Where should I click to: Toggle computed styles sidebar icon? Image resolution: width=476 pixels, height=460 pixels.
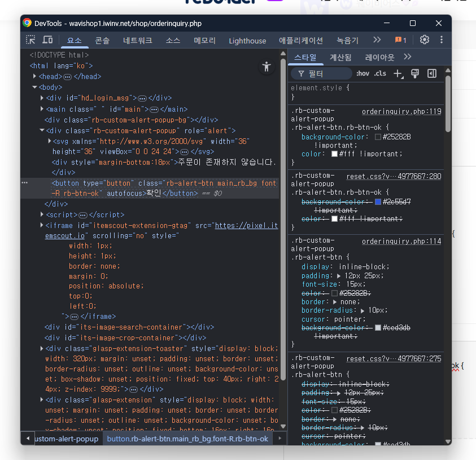pyautogui.click(x=432, y=74)
